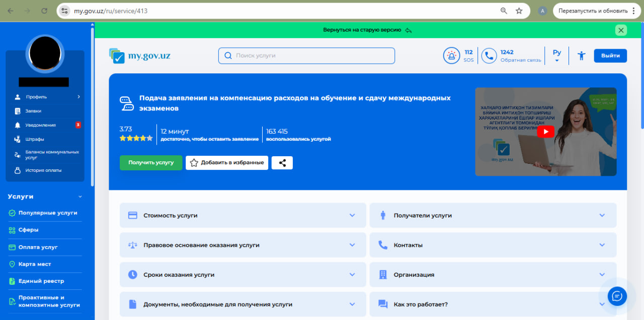Click the 112 SOS emergency icon
The width and height of the screenshot is (644, 320).
point(451,56)
